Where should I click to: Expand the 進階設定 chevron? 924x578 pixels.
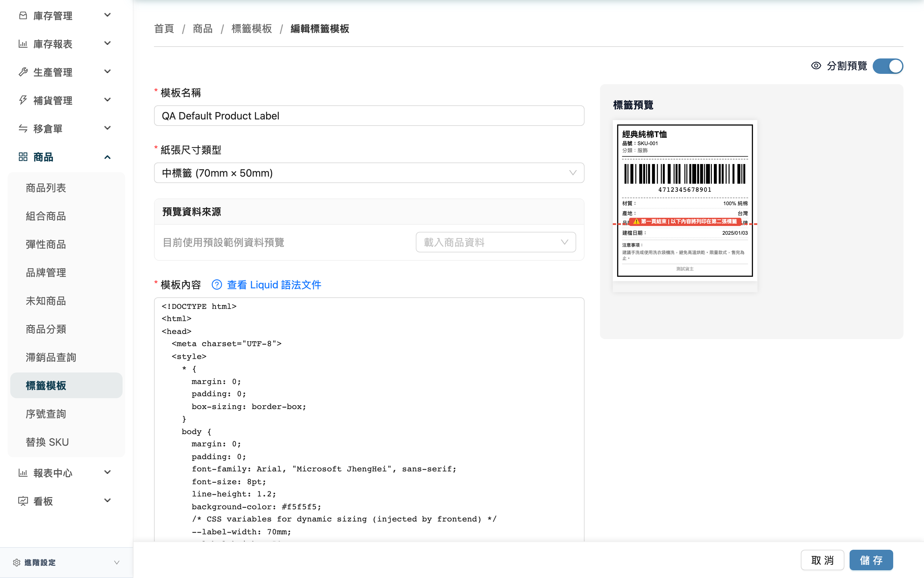pos(117,562)
